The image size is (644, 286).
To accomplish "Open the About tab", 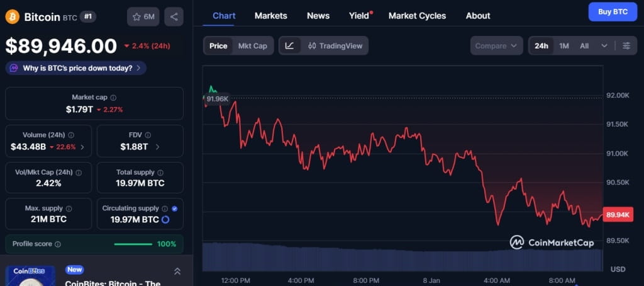I will click(x=478, y=16).
